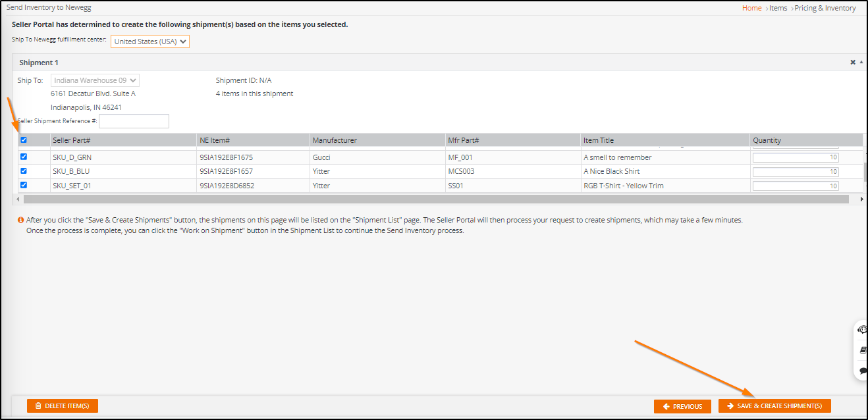Click the NE Item# column header
868x420 pixels.
pos(253,140)
